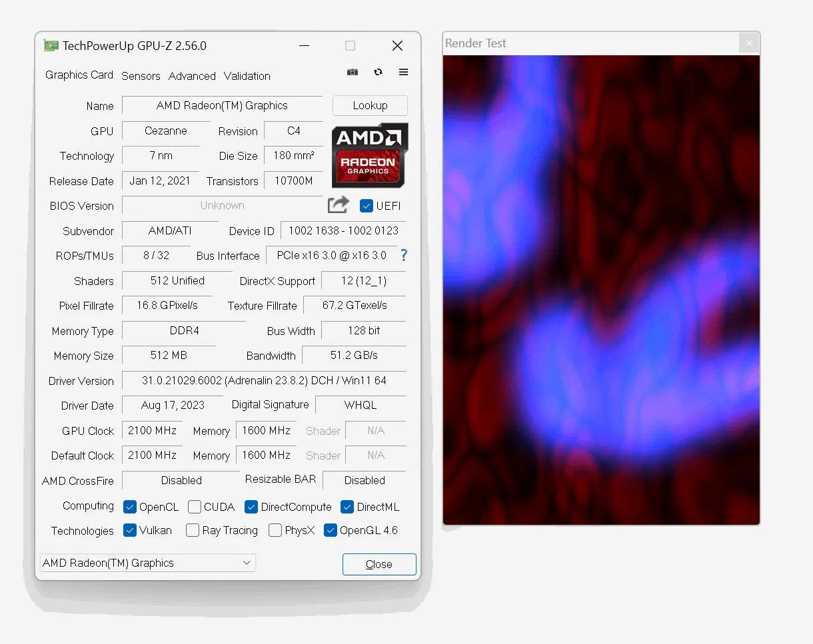Click inside the Render Test animation area

click(x=600, y=286)
